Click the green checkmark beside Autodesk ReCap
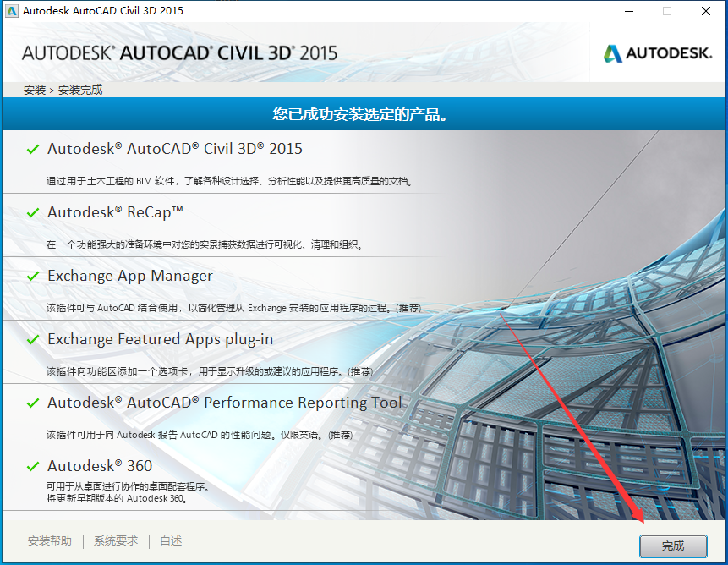 click(x=33, y=212)
